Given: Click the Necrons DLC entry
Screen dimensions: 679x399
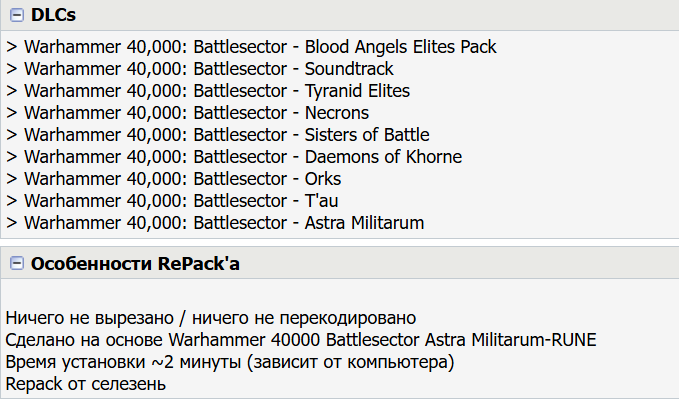Looking at the screenshot, I should (x=188, y=113).
